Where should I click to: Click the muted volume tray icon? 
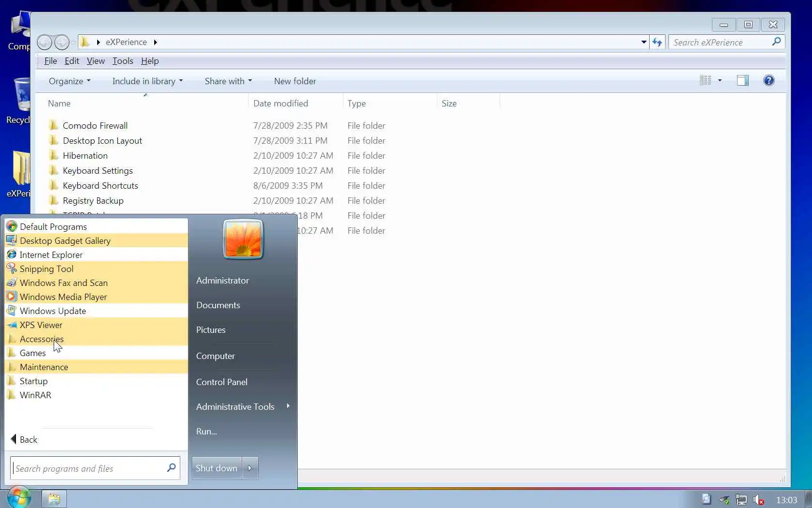(758, 499)
